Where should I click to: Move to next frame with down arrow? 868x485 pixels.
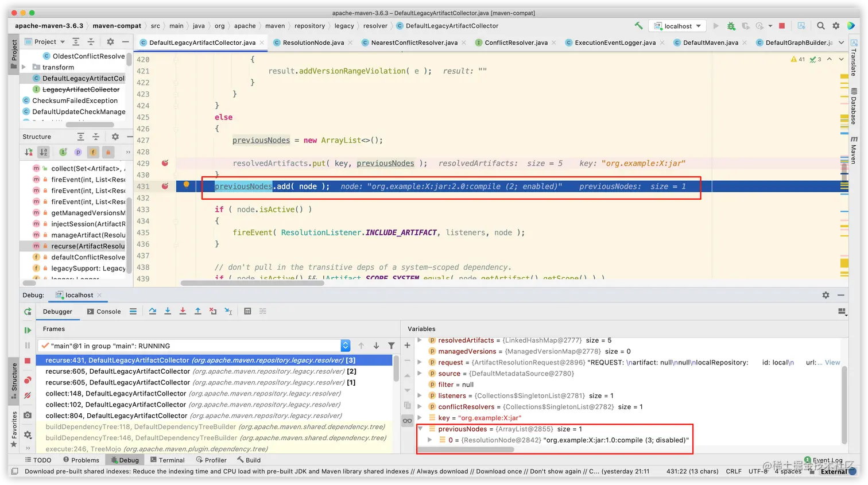376,346
